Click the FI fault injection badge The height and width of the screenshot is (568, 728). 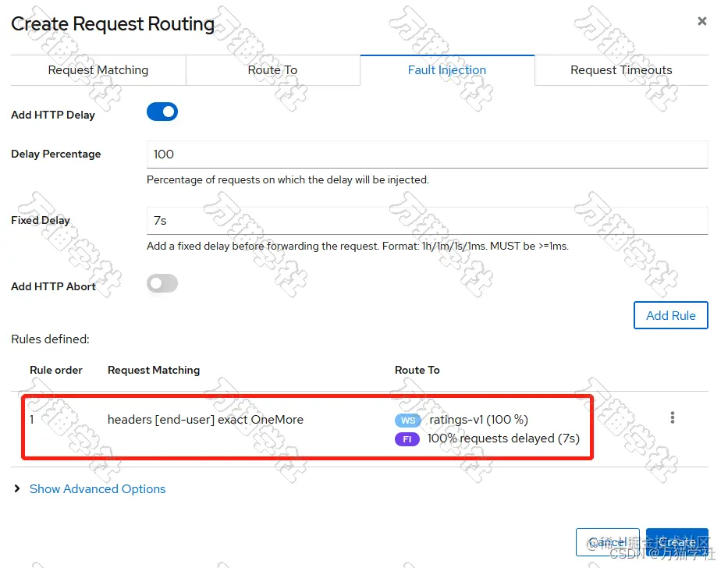click(407, 439)
